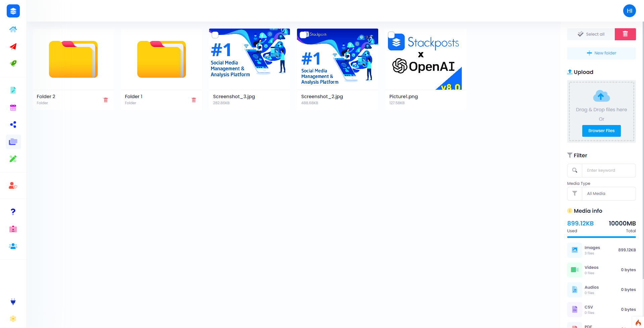Click the 10000MB total storage value
The width and height of the screenshot is (644, 328).
pos(622,223)
